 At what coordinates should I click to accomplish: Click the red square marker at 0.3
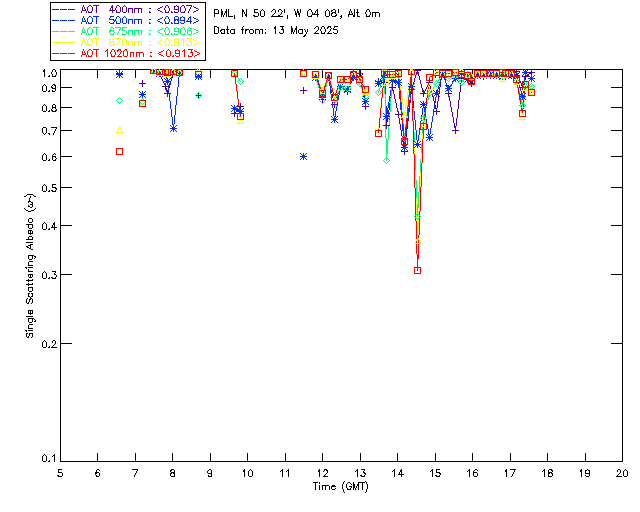[x=417, y=270]
